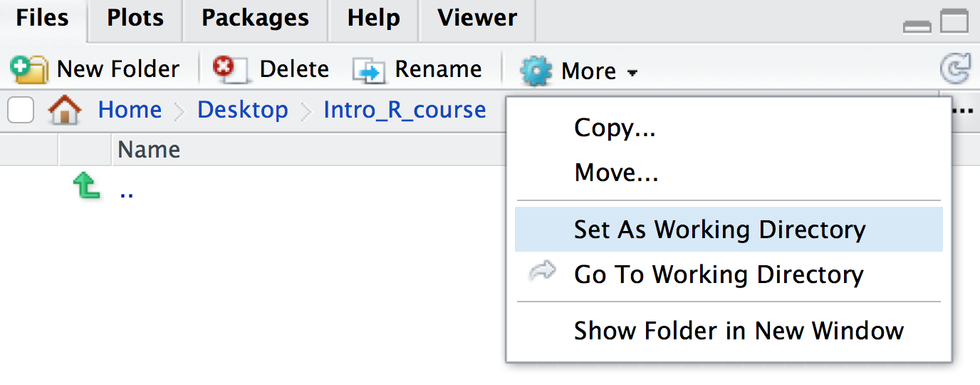
Task: Maximize the Files pane
Action: click(x=954, y=21)
